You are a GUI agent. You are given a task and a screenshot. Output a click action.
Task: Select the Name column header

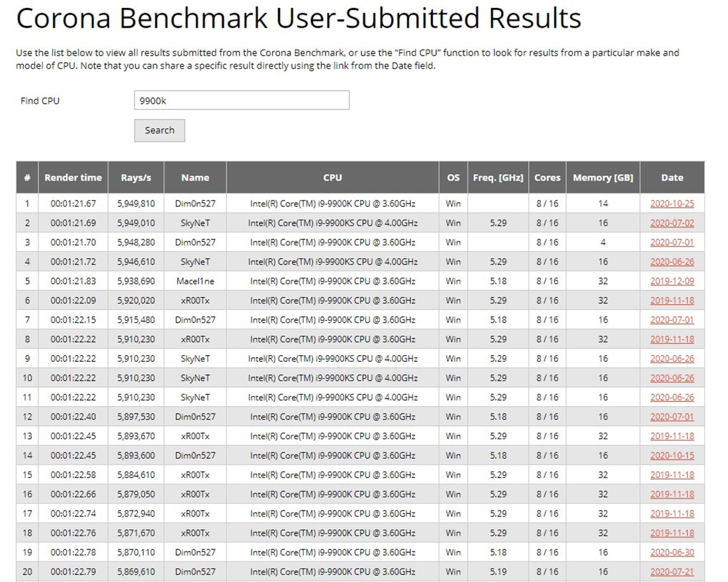[x=195, y=177]
